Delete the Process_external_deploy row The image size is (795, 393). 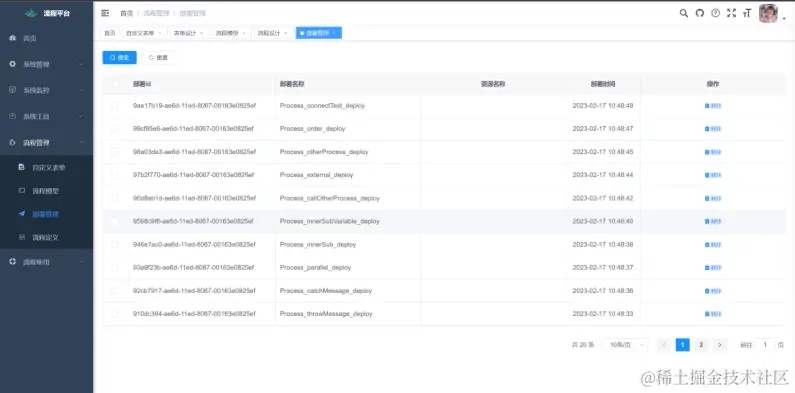click(x=713, y=175)
